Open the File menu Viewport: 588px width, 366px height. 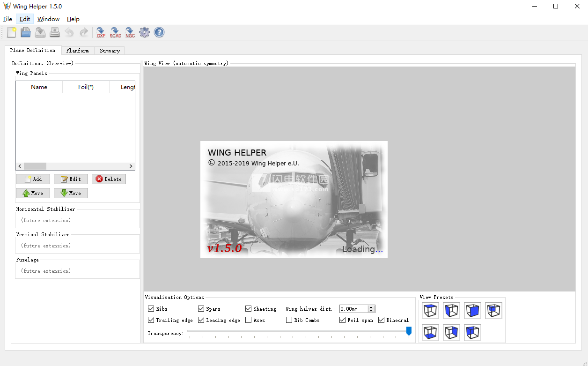(x=7, y=19)
